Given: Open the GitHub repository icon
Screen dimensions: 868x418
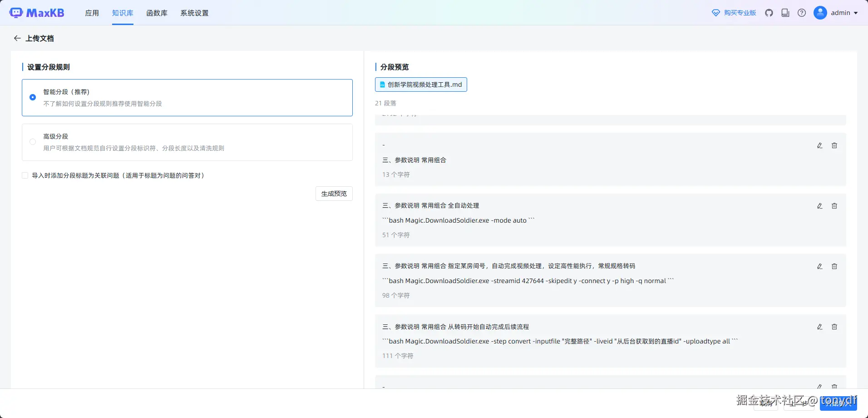Looking at the screenshot, I should [769, 13].
